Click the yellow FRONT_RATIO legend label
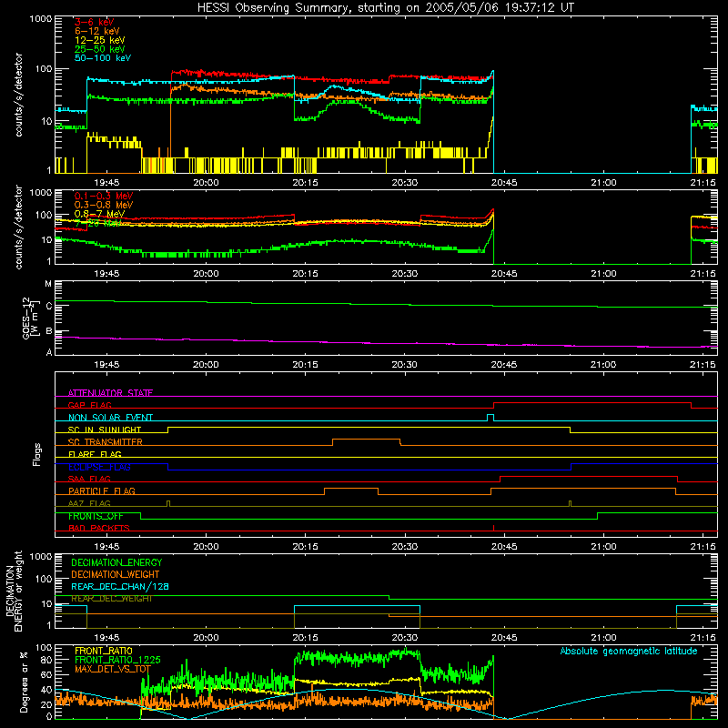This screenshot has width=728, height=728. tap(104, 651)
